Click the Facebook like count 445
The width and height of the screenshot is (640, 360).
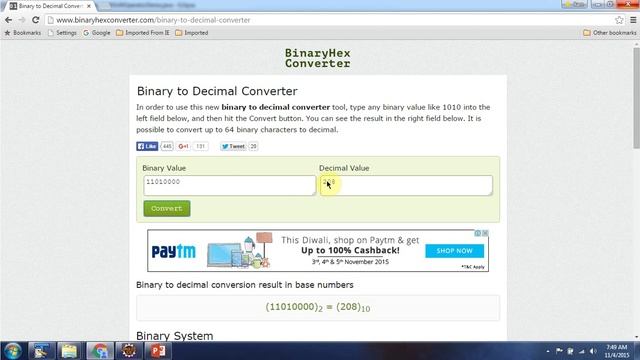(167, 146)
